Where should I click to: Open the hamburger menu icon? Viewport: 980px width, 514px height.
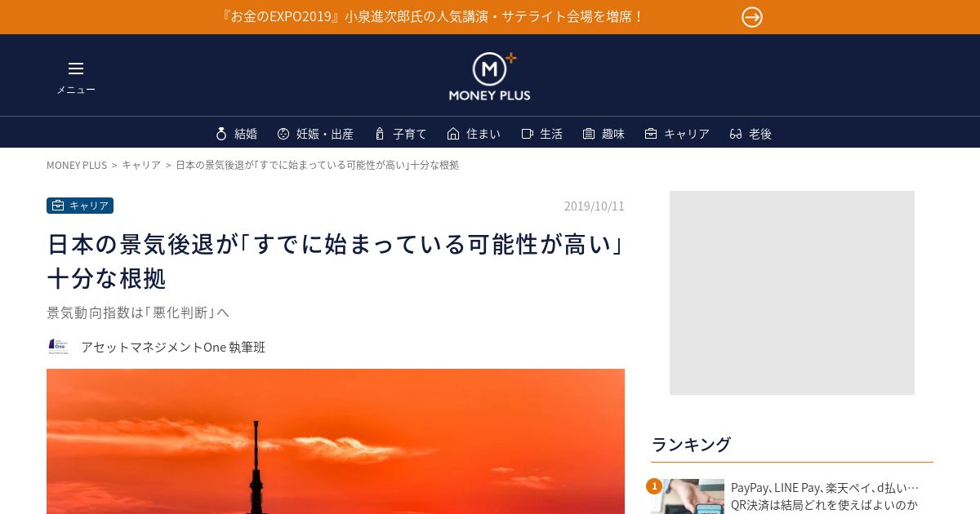[x=76, y=69]
